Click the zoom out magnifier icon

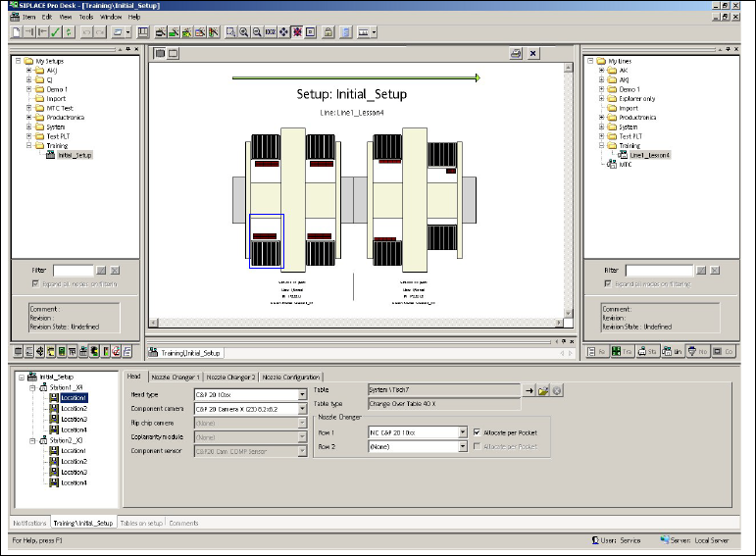pyautogui.click(x=257, y=32)
